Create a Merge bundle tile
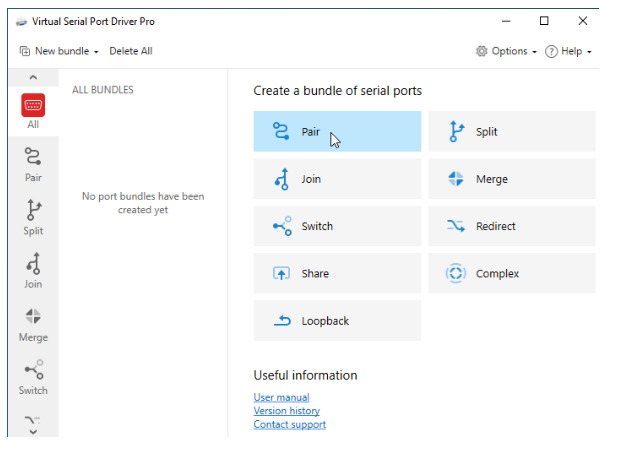 [512, 179]
